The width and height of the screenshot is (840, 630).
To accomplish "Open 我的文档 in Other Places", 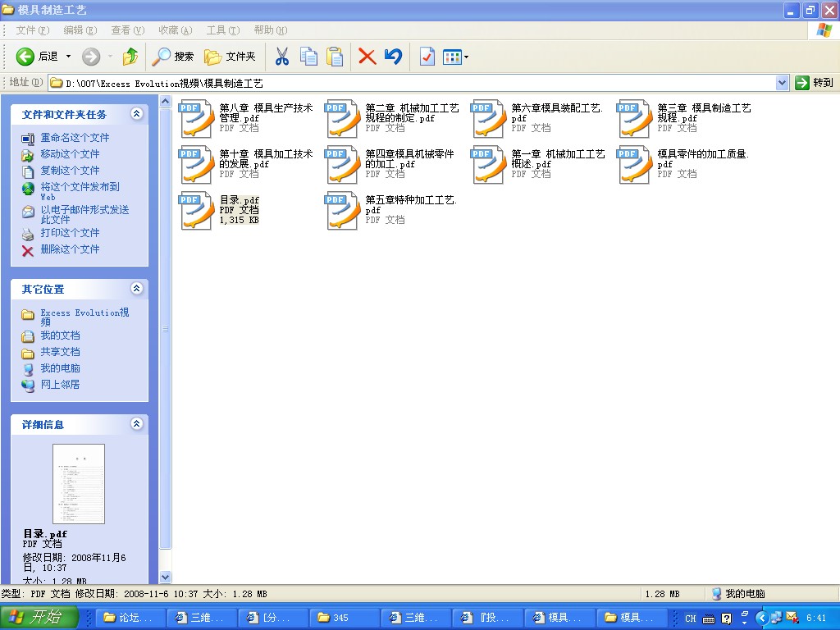I will [x=60, y=336].
